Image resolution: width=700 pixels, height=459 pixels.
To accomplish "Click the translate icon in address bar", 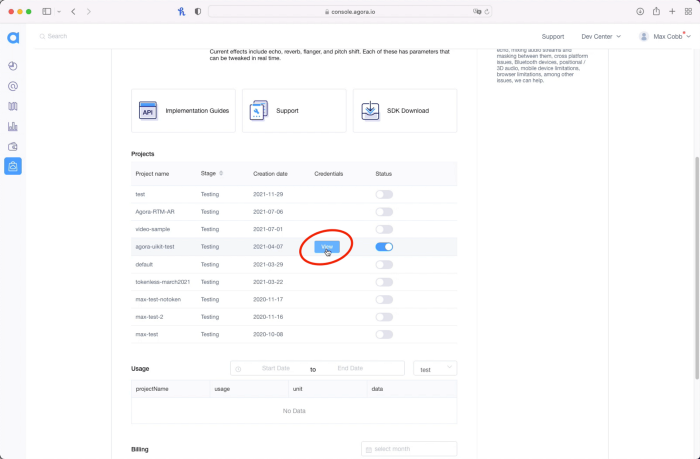I will coord(477,12).
